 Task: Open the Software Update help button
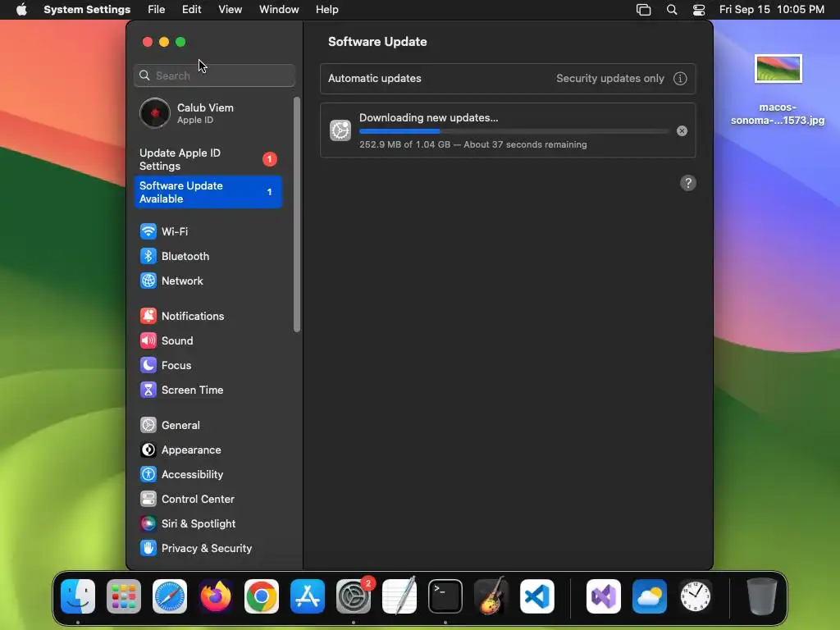[x=688, y=183]
